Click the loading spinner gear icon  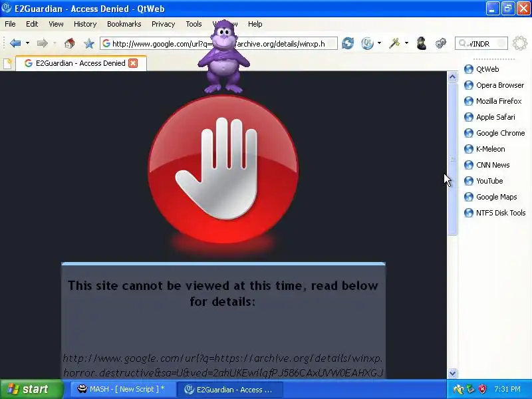pos(520,43)
